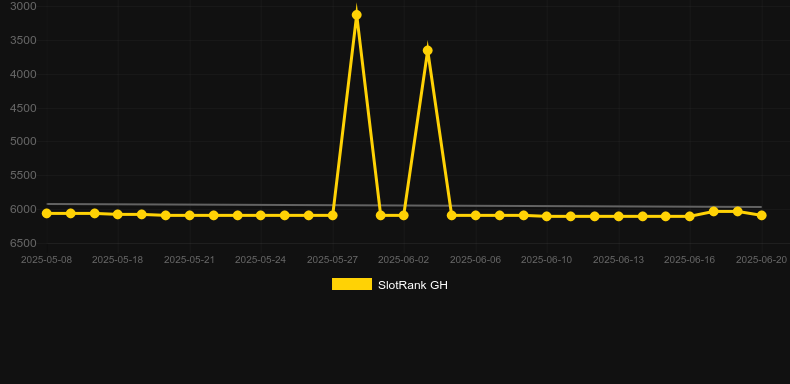Select the data point above 2025-05-24
The image size is (790, 384).
(260, 215)
